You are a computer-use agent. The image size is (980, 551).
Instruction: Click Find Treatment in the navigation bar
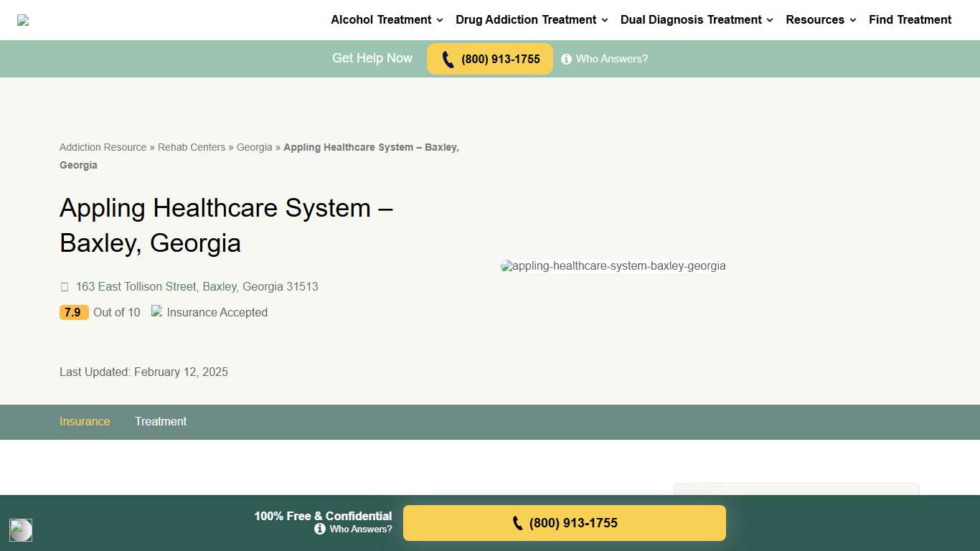(910, 19)
